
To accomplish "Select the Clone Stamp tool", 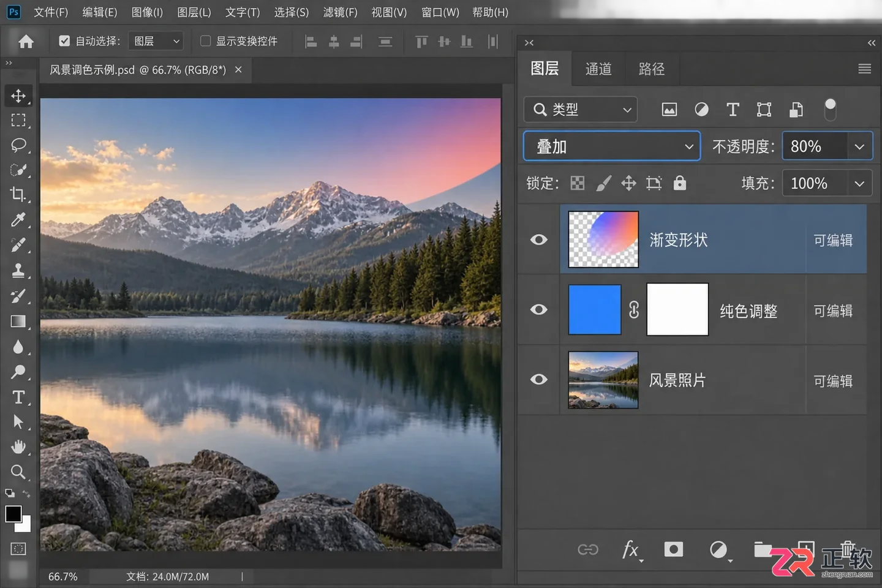I will pos(18,270).
